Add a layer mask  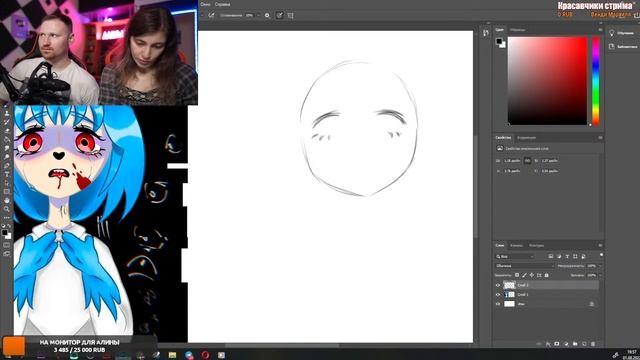point(557,344)
